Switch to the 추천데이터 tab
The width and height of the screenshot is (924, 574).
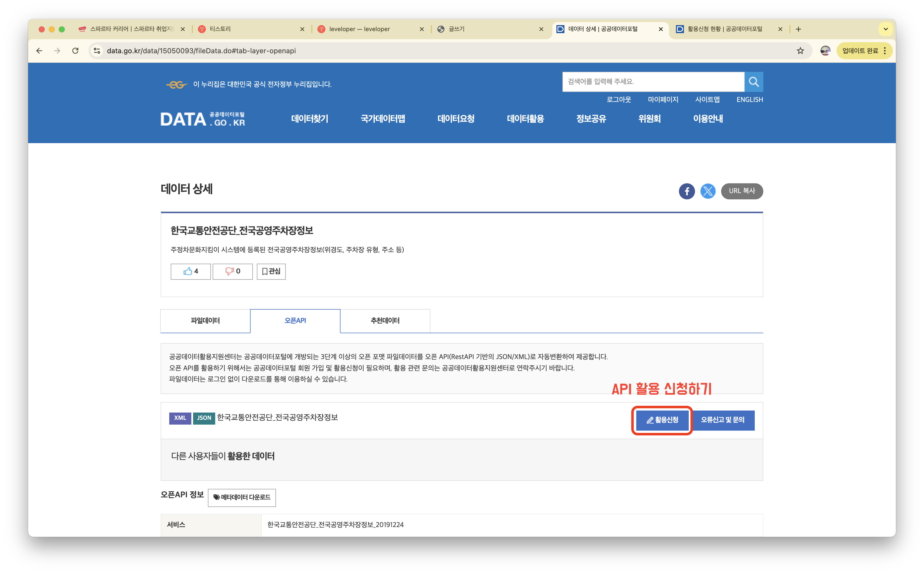385,321
